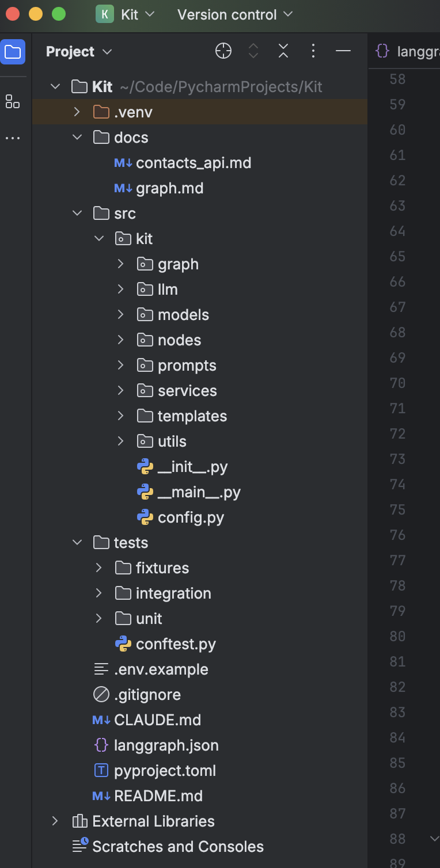Click the Expand All arrows icon
The height and width of the screenshot is (868, 440).
coord(253,51)
